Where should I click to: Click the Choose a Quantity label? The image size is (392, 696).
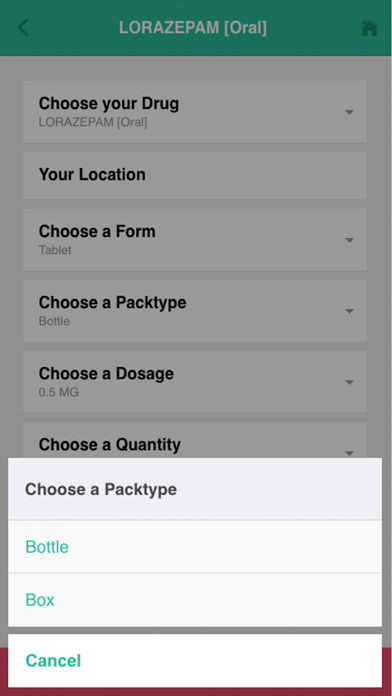click(110, 444)
